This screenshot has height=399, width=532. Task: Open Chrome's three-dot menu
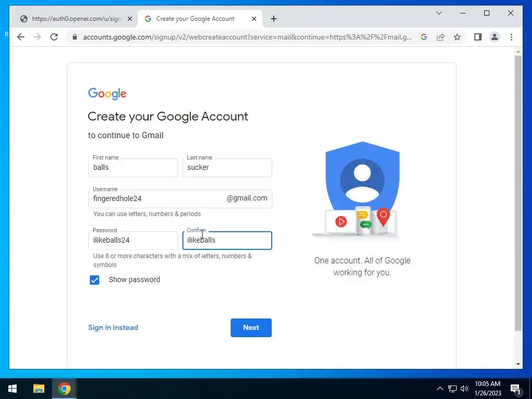pos(511,37)
